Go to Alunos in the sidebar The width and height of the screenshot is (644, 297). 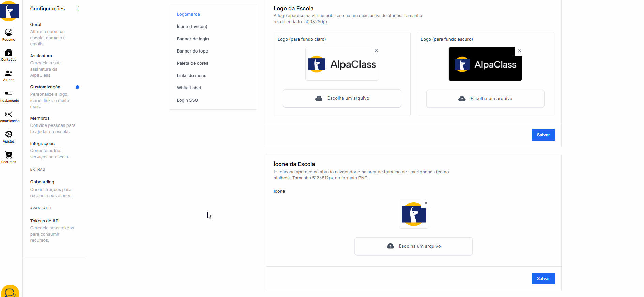pyautogui.click(x=9, y=74)
